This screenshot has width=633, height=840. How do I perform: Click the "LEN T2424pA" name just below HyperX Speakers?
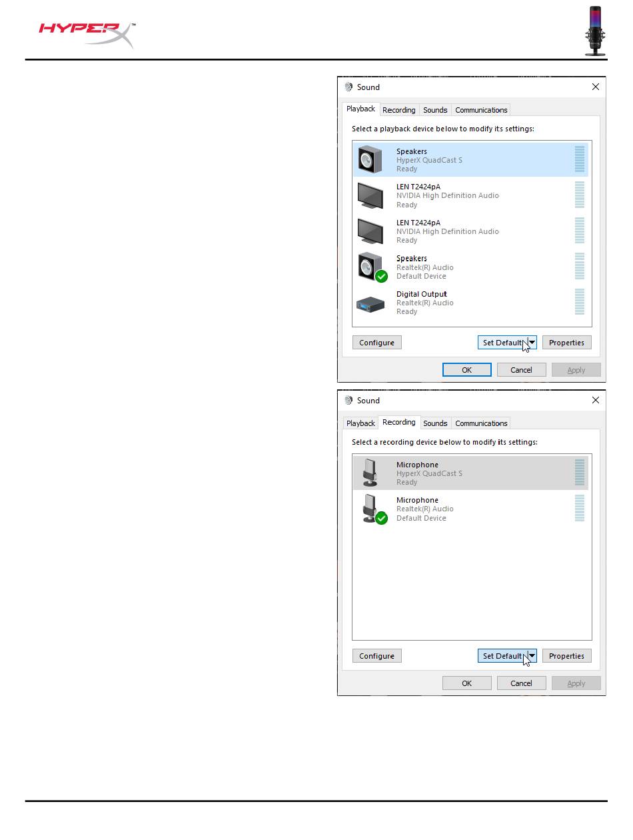(x=418, y=187)
